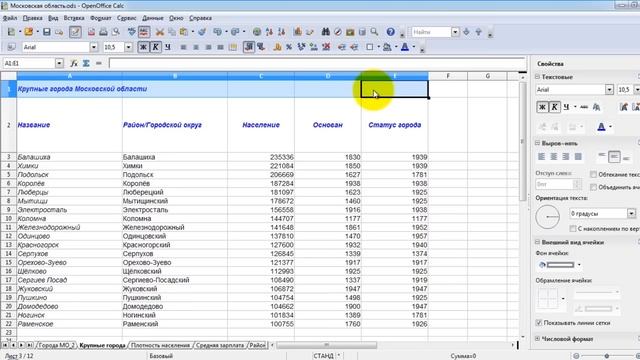Image resolution: width=640 pixels, height=360 pixels.
Task: Select column F header
Action: tap(448, 76)
